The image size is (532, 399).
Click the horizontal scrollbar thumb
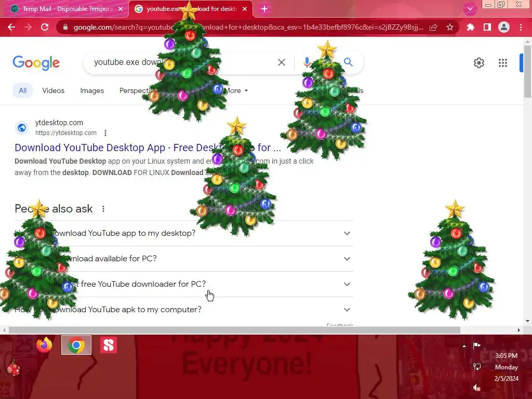[x=234, y=330]
